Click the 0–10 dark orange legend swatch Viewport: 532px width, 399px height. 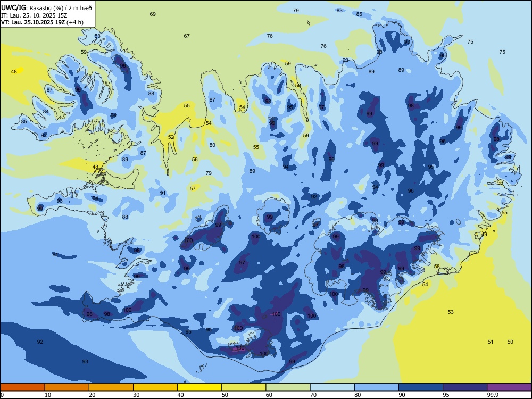click(22, 387)
